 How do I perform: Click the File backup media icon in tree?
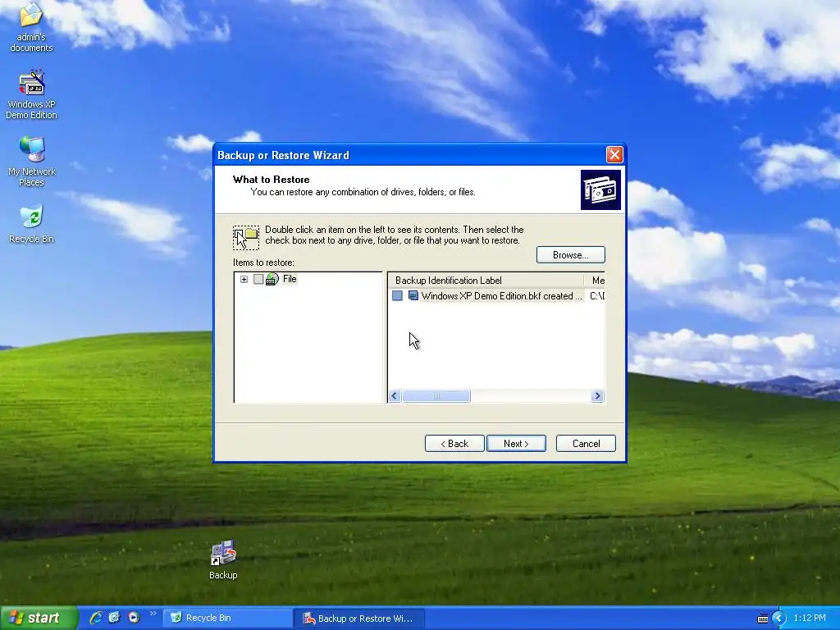272,279
